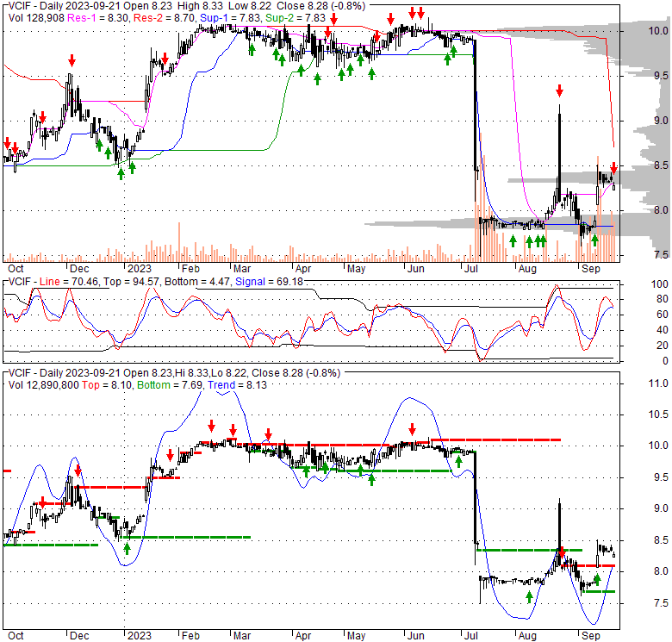Click 'Apr' on the top chart time axis
The image size is (672, 642).
[303, 269]
